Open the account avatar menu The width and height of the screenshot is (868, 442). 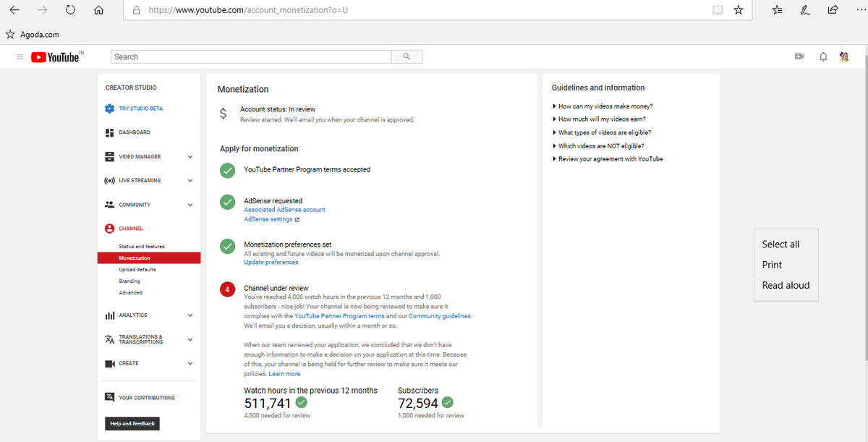click(843, 57)
